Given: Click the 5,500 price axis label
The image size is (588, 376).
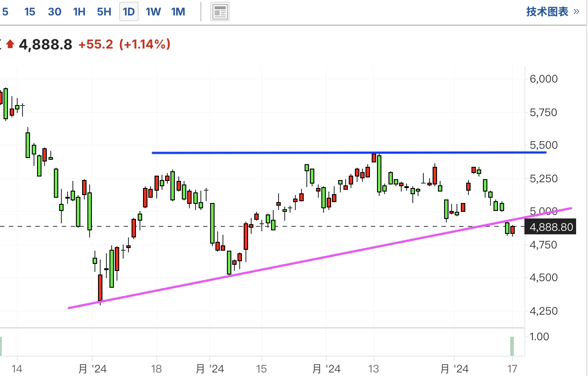Looking at the screenshot, I should coord(543,145).
